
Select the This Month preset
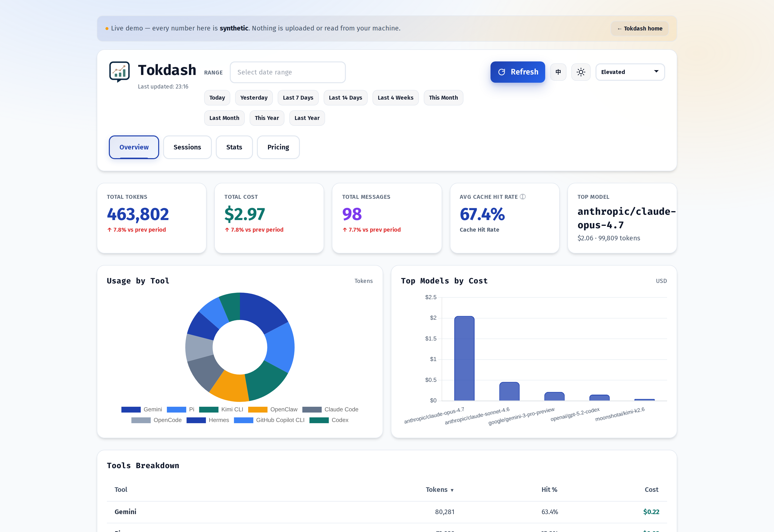(443, 98)
